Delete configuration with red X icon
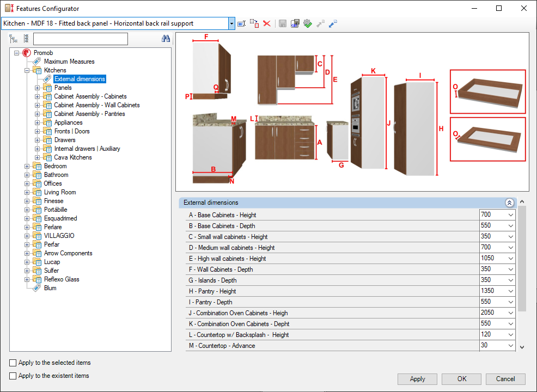Screen dimensions: 537x392 pos(267,23)
